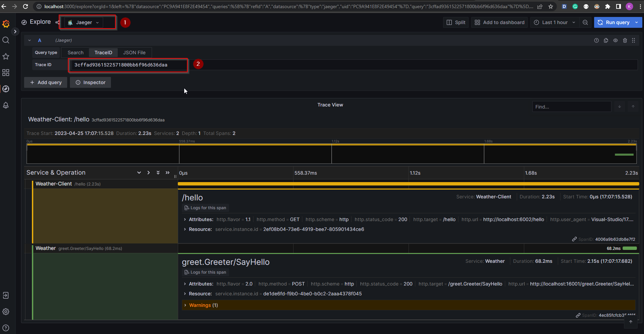Show query help icon for row A

(x=596, y=40)
